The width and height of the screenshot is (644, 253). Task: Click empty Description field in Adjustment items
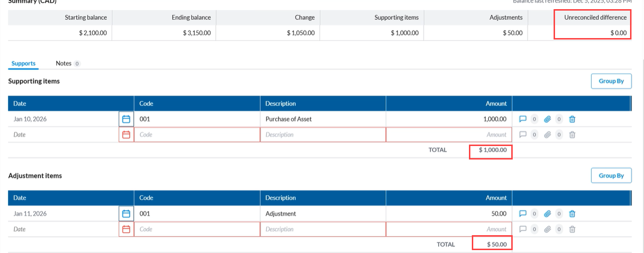click(323, 229)
